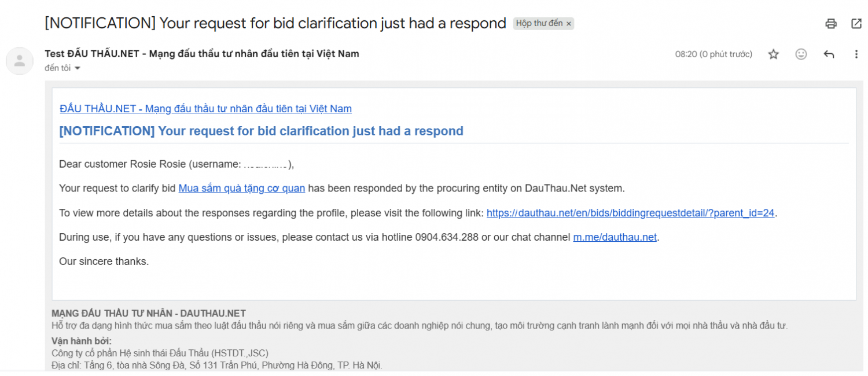Open the ĐẤU THẦU.NET header link
868x376 pixels.
click(x=205, y=109)
